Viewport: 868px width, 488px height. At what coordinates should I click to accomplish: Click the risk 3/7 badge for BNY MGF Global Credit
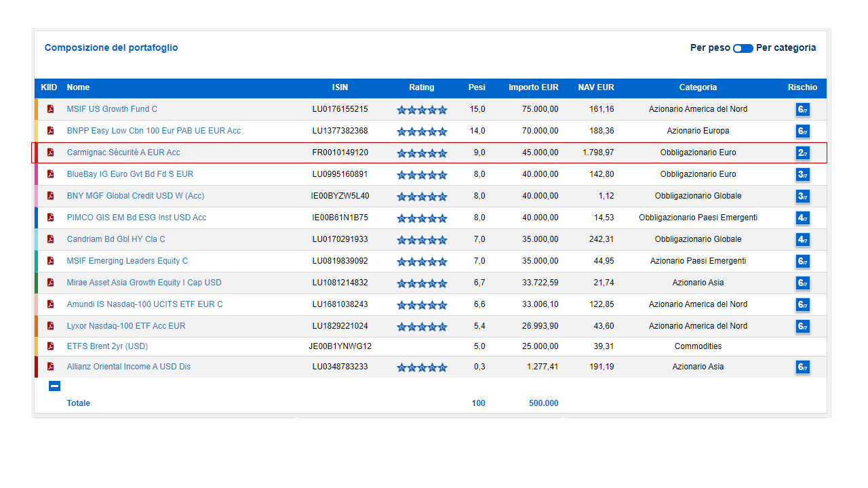click(x=803, y=197)
